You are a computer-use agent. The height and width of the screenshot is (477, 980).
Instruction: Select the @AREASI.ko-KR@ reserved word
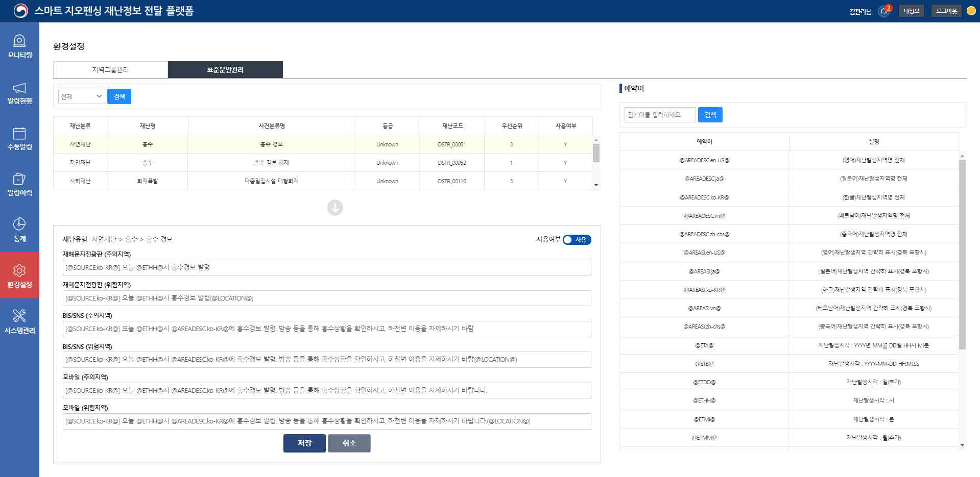[x=704, y=290]
